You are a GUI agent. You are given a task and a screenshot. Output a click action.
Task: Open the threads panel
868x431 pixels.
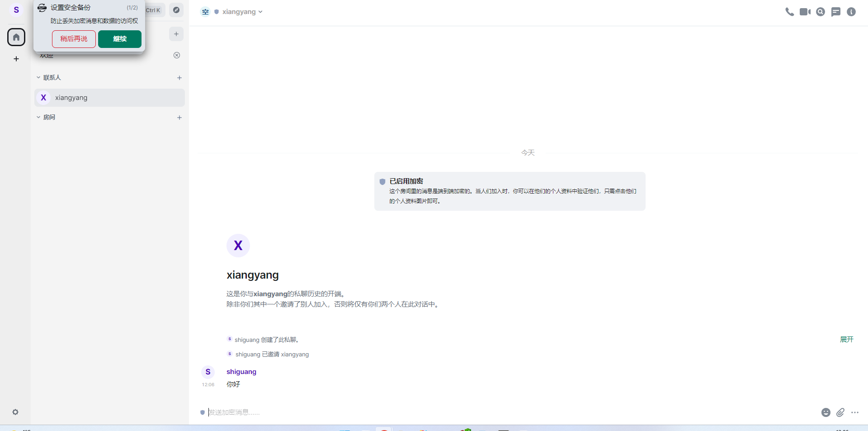[836, 12]
